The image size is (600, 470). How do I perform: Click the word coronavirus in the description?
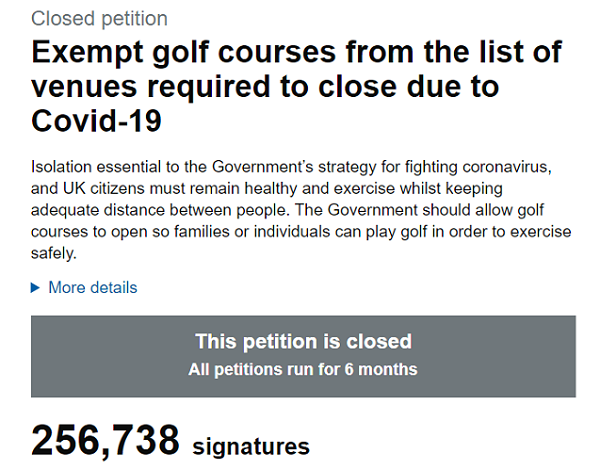tap(507, 168)
